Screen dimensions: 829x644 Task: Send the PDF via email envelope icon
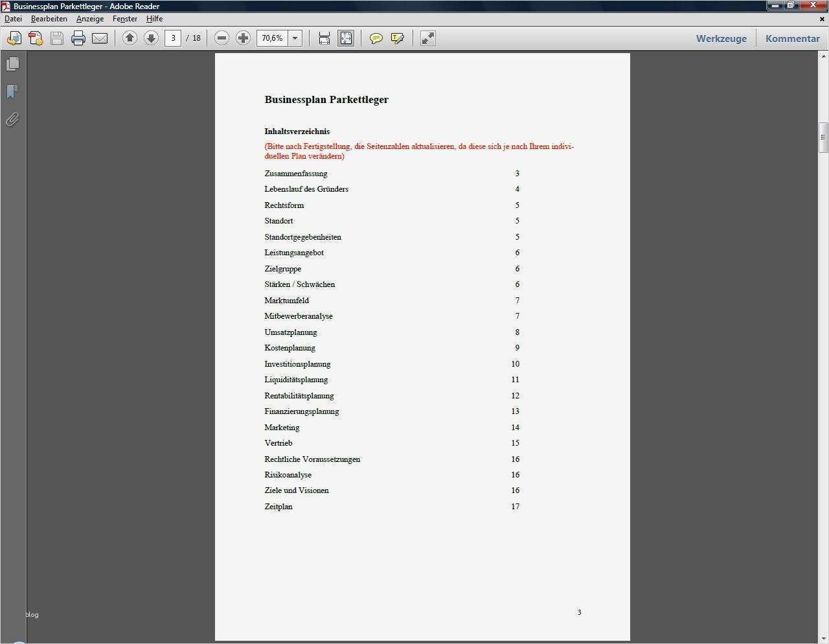click(100, 38)
